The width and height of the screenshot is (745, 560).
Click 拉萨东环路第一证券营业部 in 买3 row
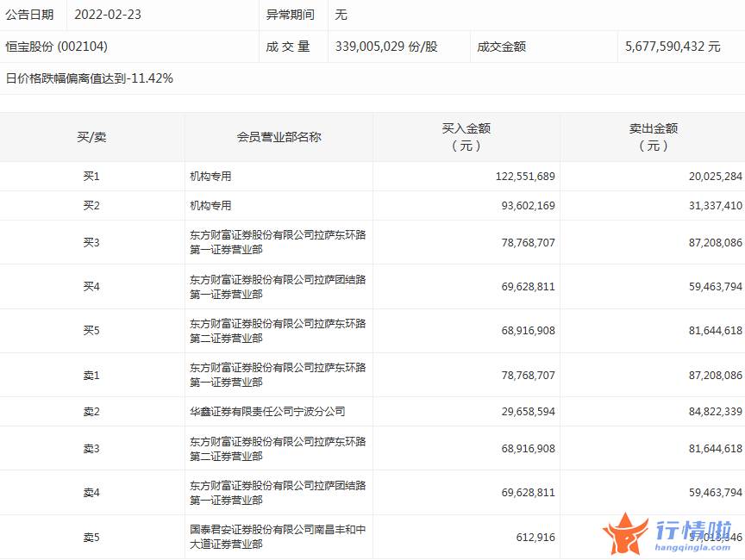278,242
